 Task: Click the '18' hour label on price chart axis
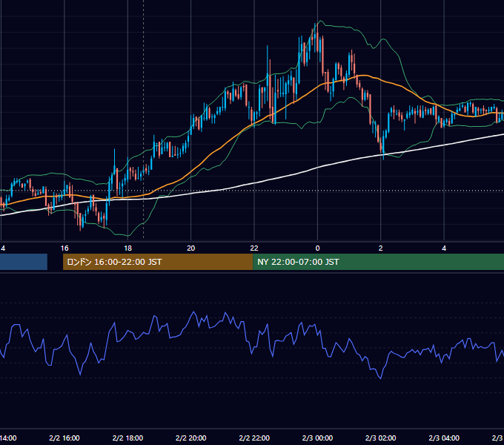(x=128, y=248)
